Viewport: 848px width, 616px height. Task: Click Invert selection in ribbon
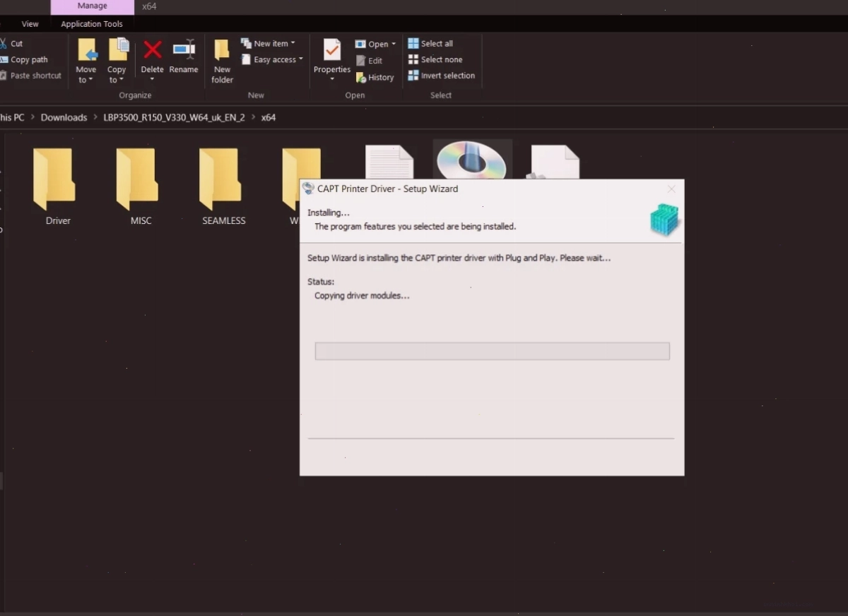(x=442, y=76)
